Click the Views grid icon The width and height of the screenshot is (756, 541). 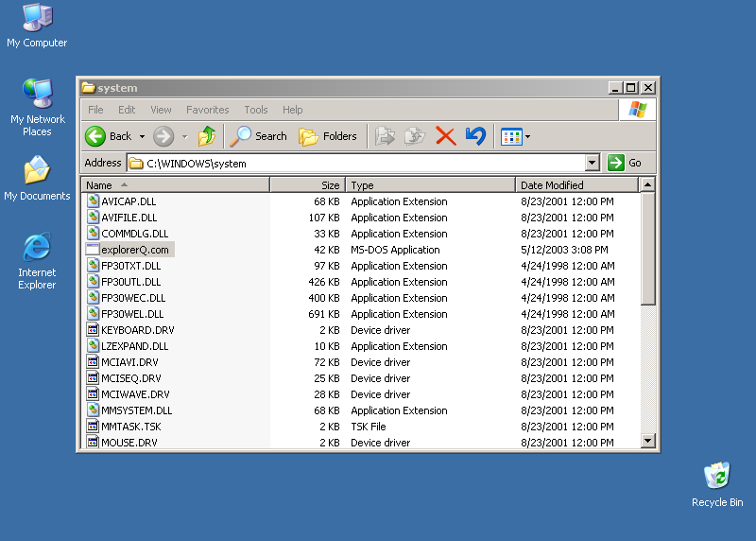[511, 137]
